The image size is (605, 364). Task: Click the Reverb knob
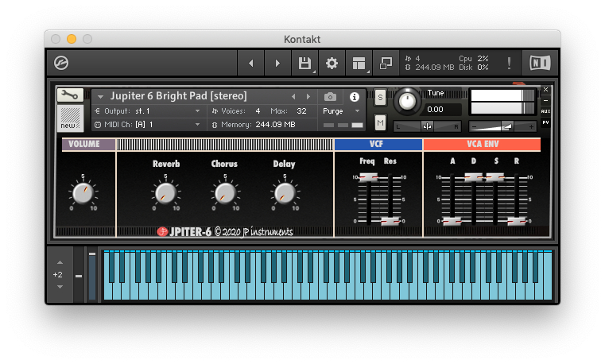pos(165,193)
